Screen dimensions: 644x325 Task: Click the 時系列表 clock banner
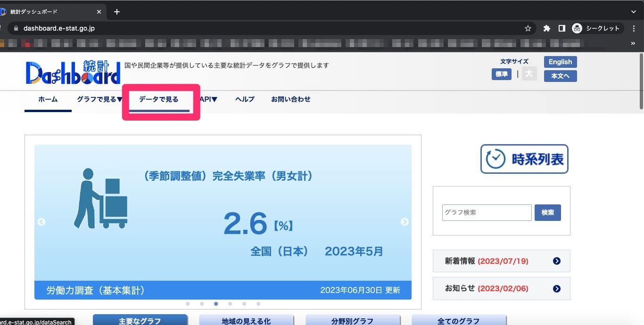524,159
